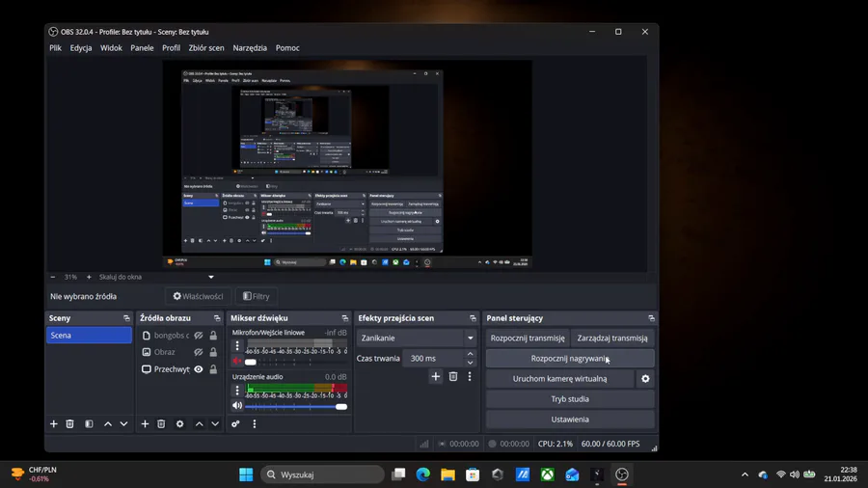This screenshot has width=868, height=488.
Task: Open virtual camera settings gear
Action: (x=645, y=379)
